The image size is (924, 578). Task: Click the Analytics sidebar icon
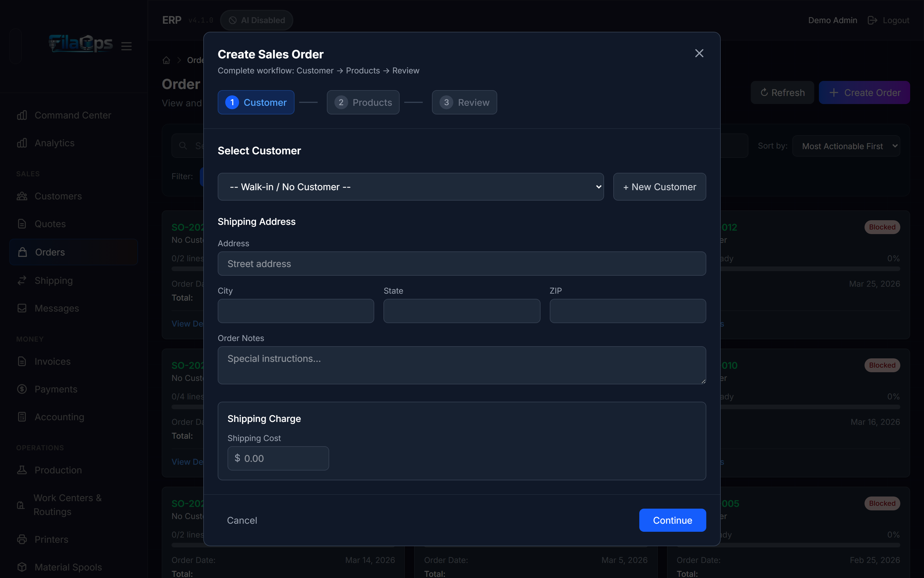[x=22, y=143]
